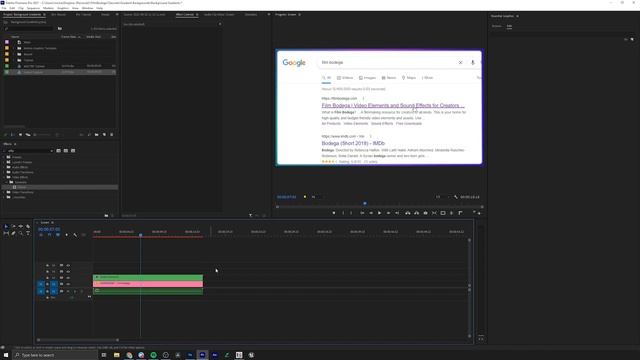This screenshot has height=360, width=640.
Task: Toggle Sync Lock on track A1
Action: pyautogui.click(x=61, y=291)
